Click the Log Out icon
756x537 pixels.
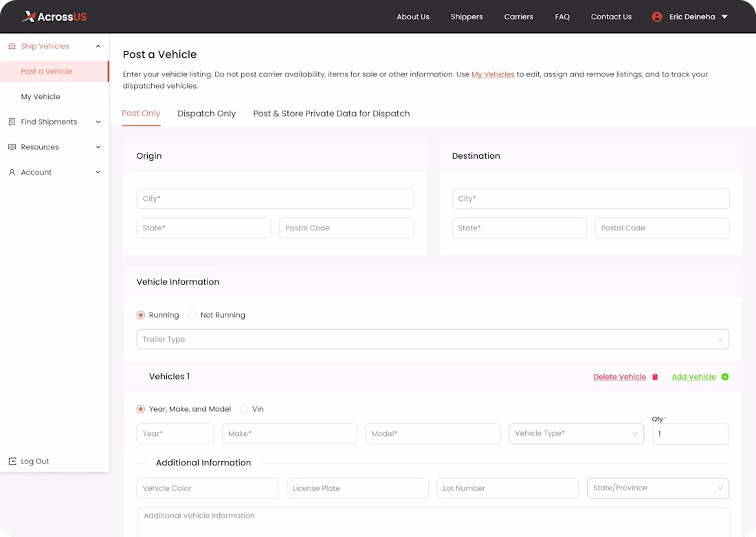coord(12,461)
